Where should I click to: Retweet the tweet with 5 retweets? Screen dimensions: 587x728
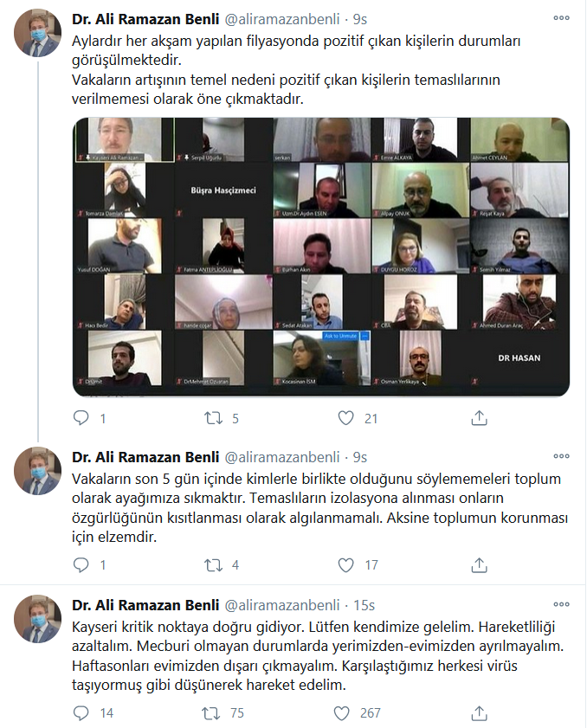point(214,418)
